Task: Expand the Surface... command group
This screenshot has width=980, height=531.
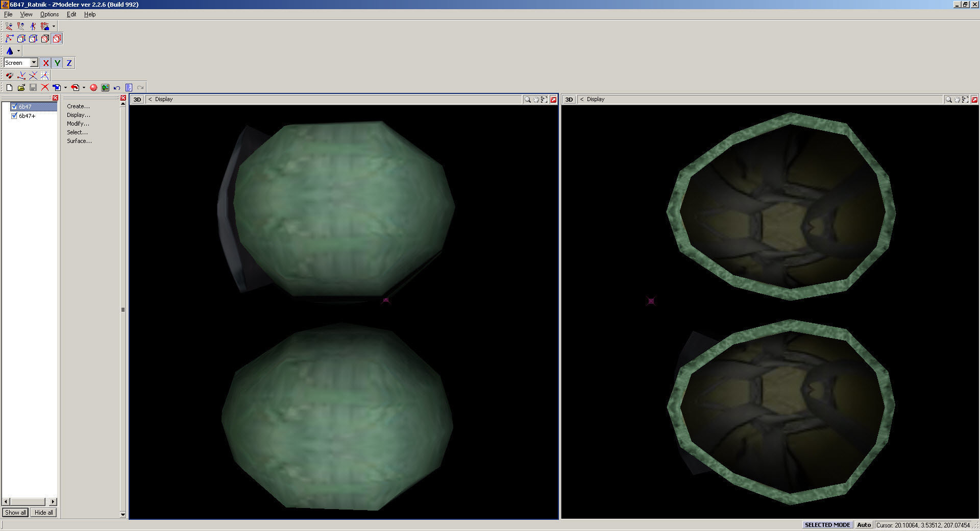Action: (x=79, y=141)
